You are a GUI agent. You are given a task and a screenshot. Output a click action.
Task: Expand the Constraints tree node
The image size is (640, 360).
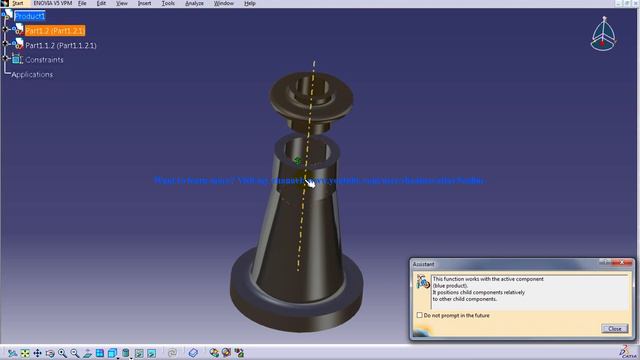(x=5, y=58)
